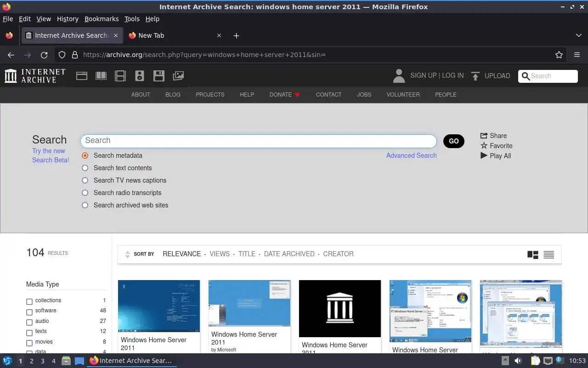Sort results by CREATOR
Viewport: 588px width, 368px height.
[x=338, y=254]
